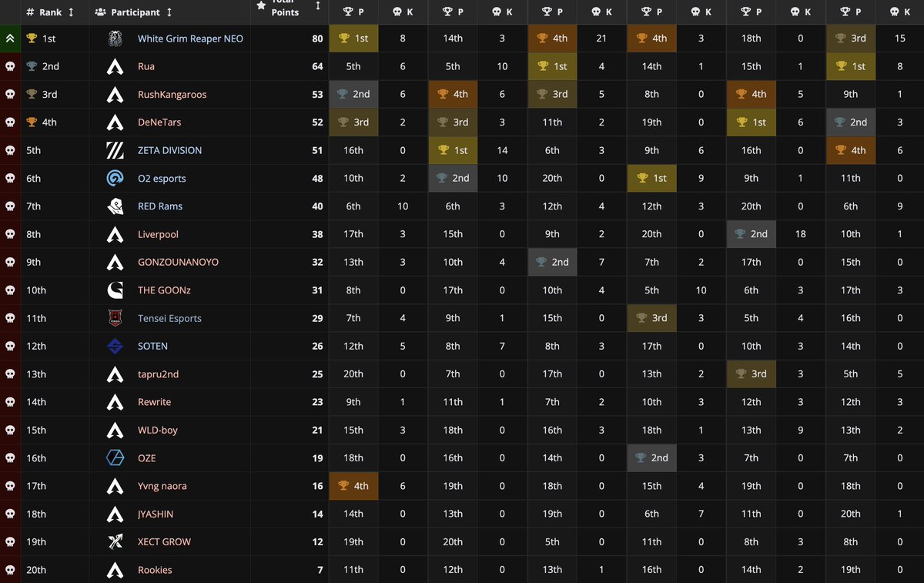
Task: Click the last game P placement column header
Action: tap(851, 12)
